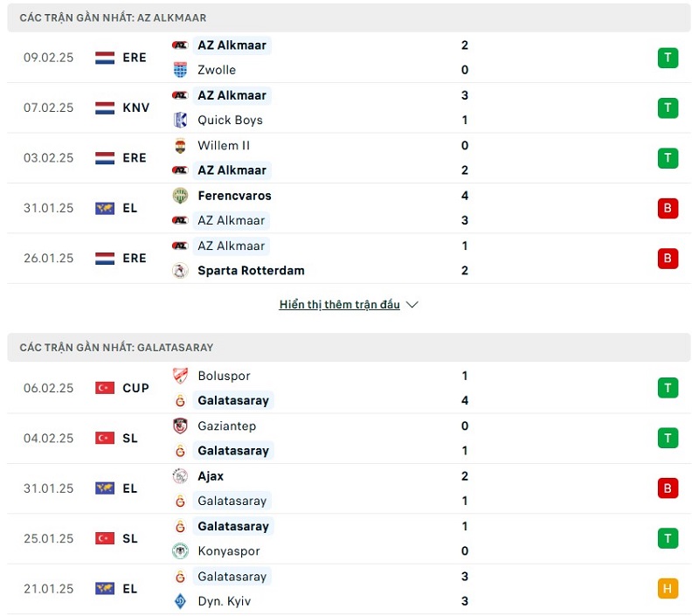Expand more matches with the chevron arrow
Screen dimensions: 699x616
(x=412, y=305)
